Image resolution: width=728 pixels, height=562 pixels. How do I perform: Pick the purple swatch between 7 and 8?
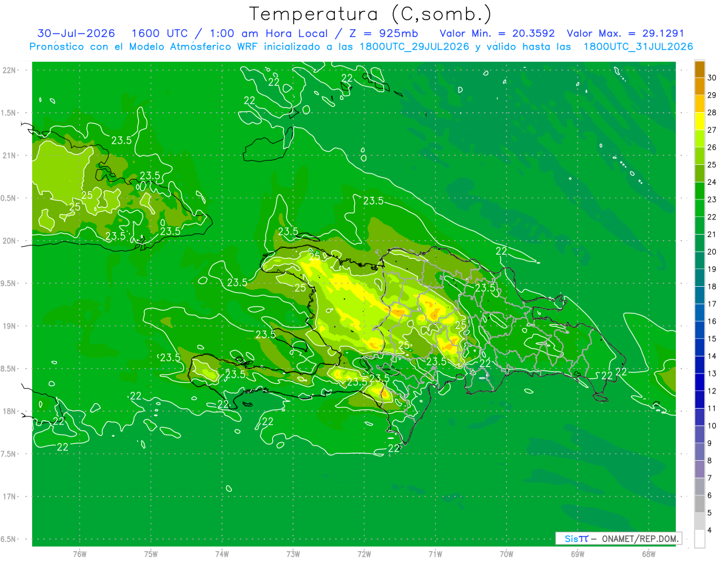[699, 470]
